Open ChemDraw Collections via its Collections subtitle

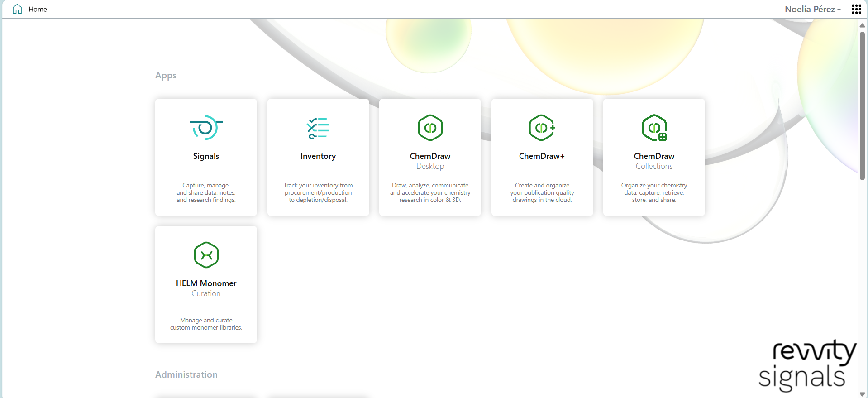[654, 166]
